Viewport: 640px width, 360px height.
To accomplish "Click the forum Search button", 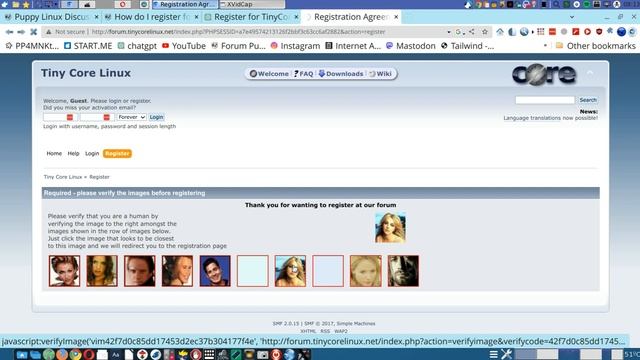I will (x=588, y=100).
